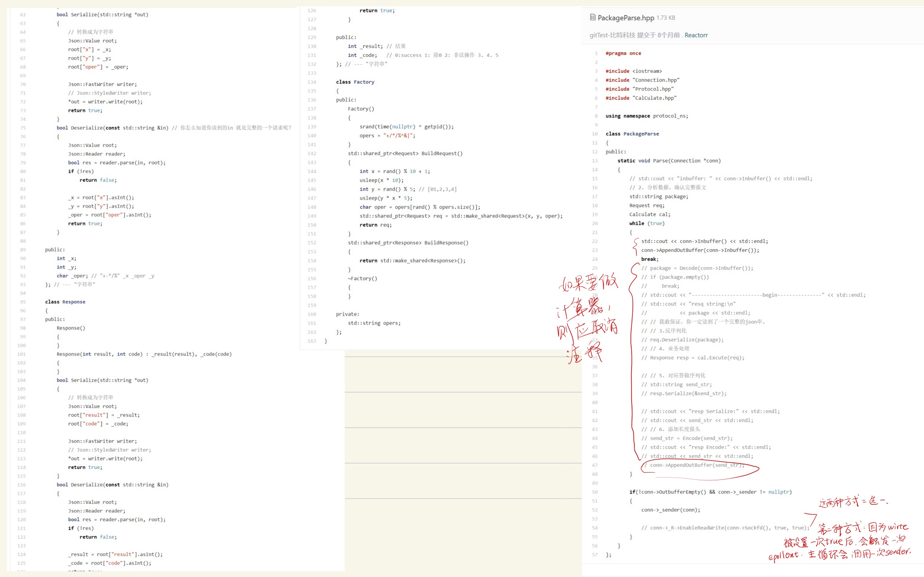The height and width of the screenshot is (577, 924).
Task: Click the 1.73 KB file size label
Action: [666, 18]
